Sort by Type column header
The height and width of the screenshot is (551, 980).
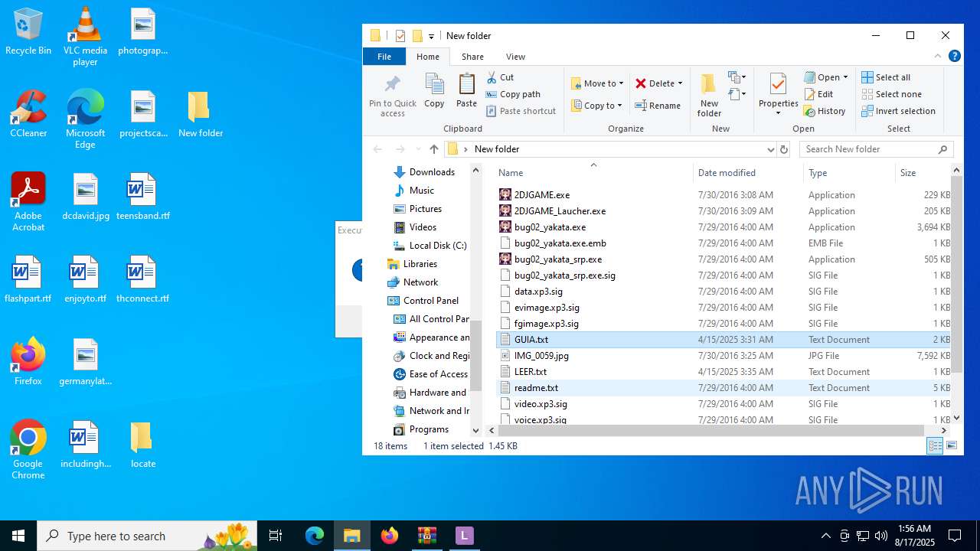point(849,173)
